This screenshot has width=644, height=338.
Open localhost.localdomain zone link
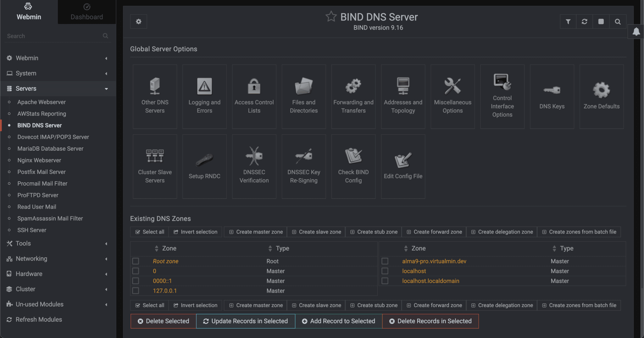coord(431,281)
